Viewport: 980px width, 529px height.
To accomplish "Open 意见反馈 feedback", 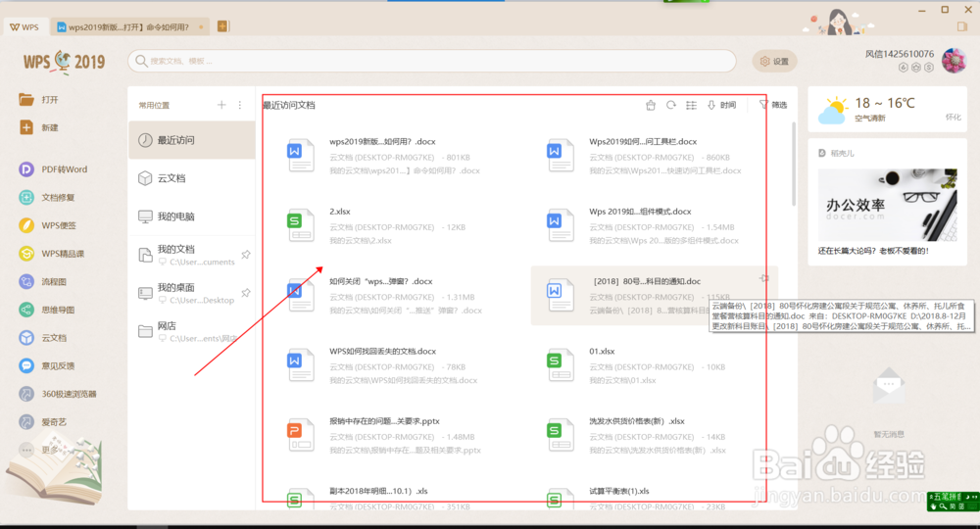I will tap(47, 366).
